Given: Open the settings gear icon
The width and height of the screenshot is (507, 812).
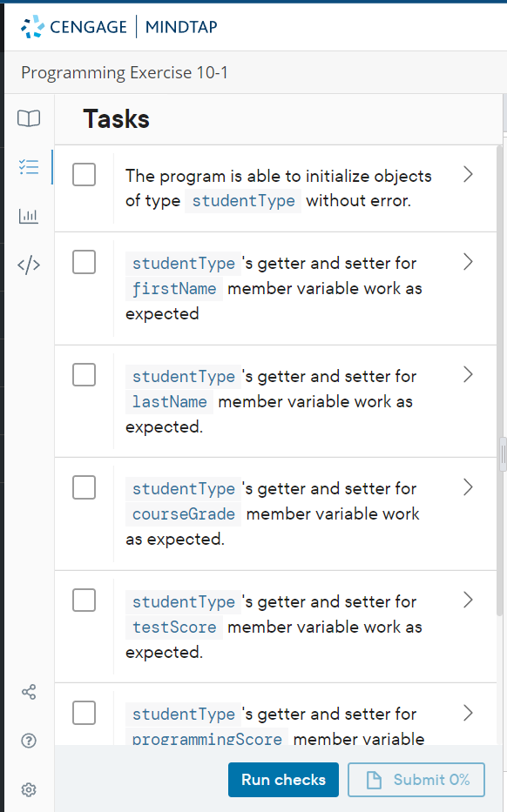Looking at the screenshot, I should pos(29,789).
